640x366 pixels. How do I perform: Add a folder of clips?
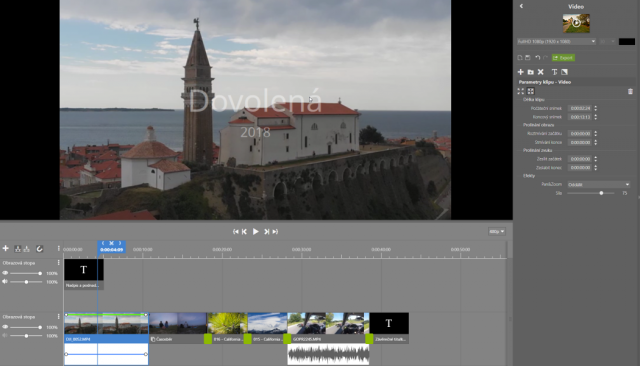(531, 72)
